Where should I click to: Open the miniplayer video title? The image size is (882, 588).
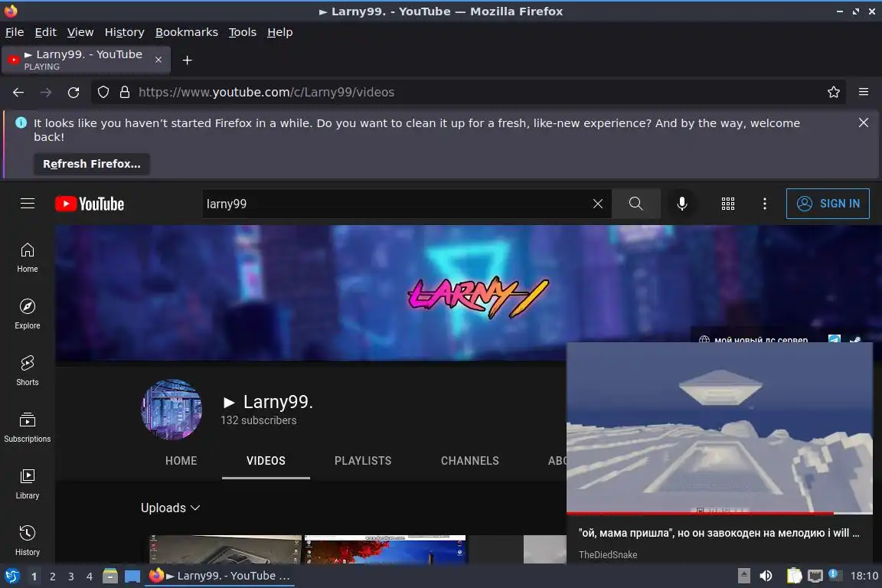719,533
